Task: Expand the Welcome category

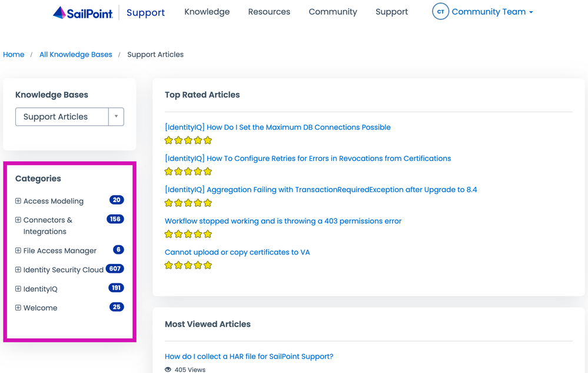Action: pos(18,308)
